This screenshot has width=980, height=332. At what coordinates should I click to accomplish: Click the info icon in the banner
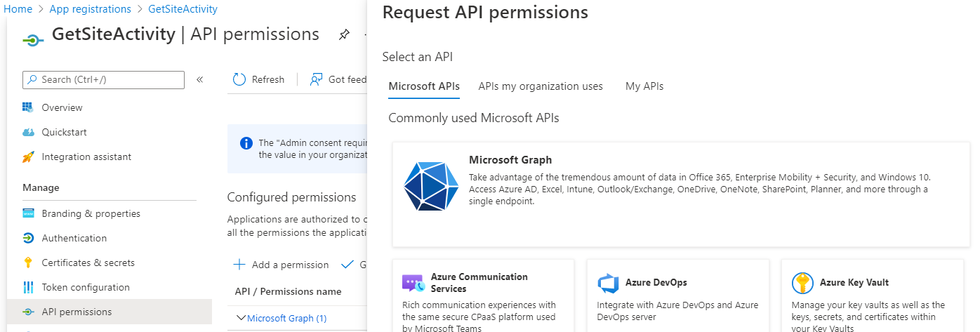[246, 143]
